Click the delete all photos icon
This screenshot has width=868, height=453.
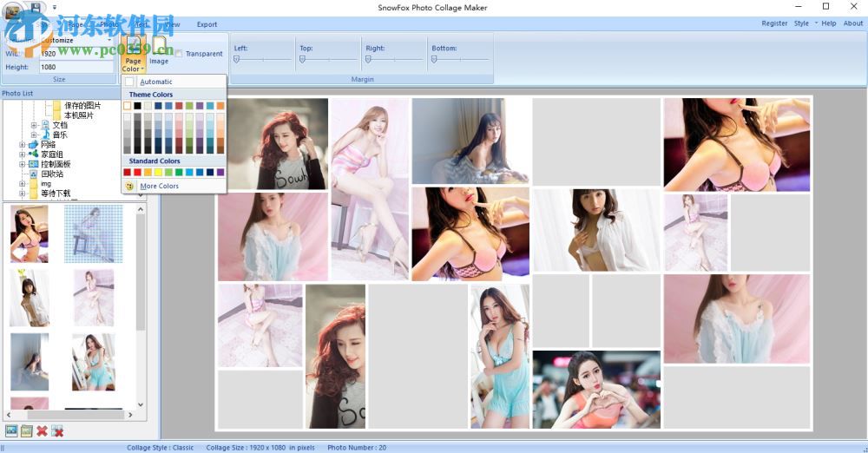pos(57,430)
